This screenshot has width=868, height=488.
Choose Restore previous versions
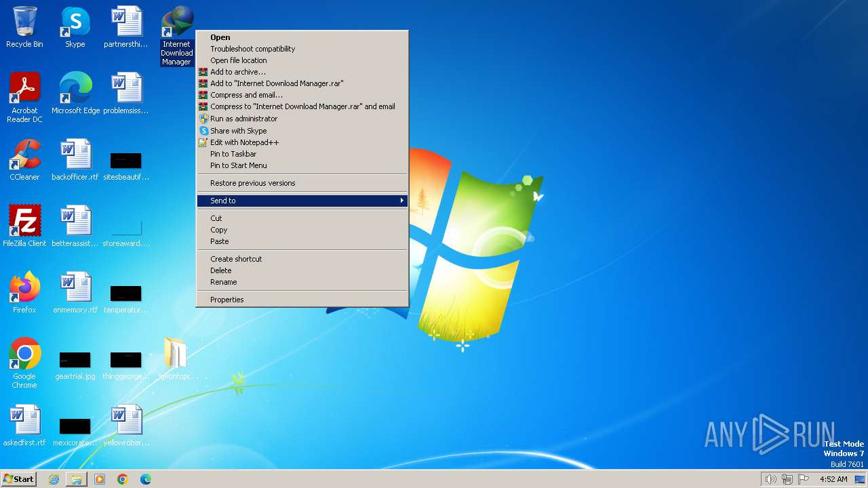(302, 183)
